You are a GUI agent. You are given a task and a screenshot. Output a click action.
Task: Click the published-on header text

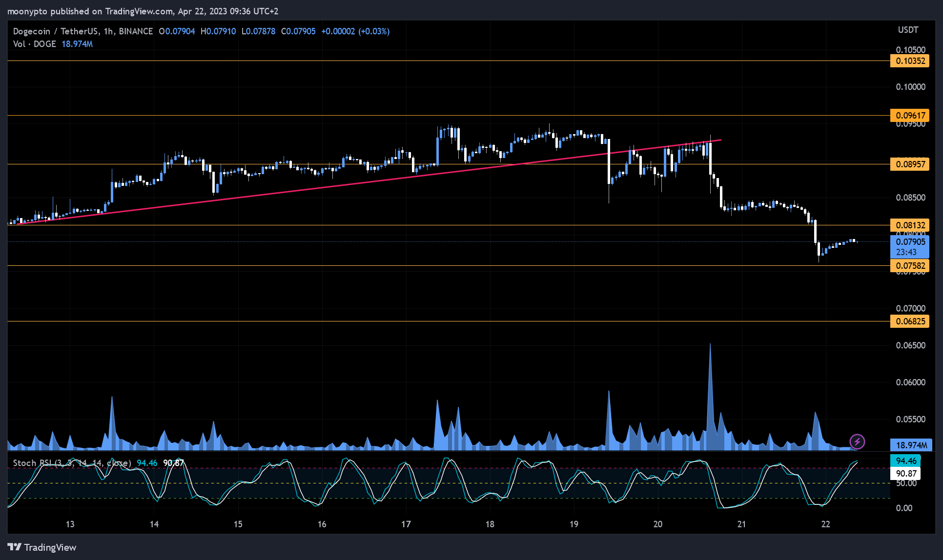pos(143,11)
